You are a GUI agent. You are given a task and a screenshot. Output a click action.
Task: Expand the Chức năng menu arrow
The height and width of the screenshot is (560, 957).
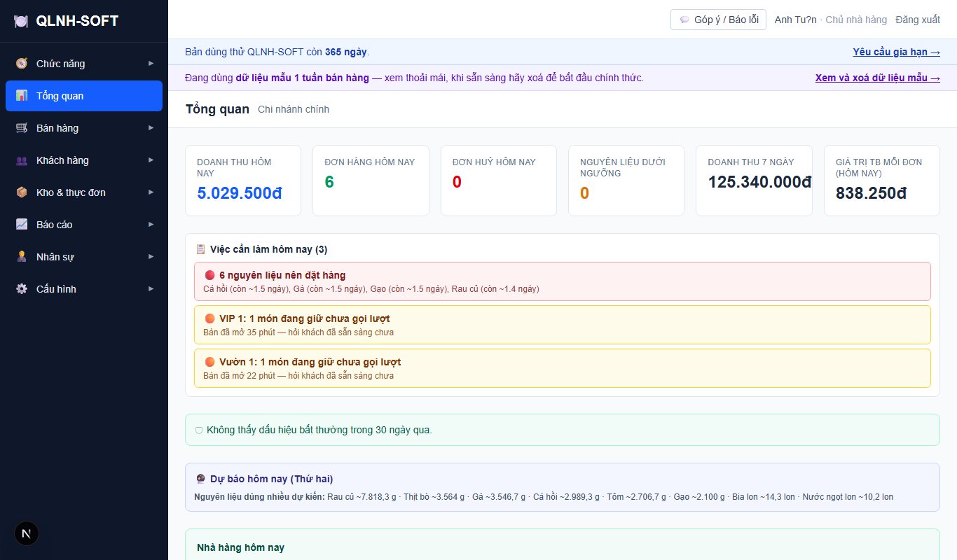(x=151, y=64)
